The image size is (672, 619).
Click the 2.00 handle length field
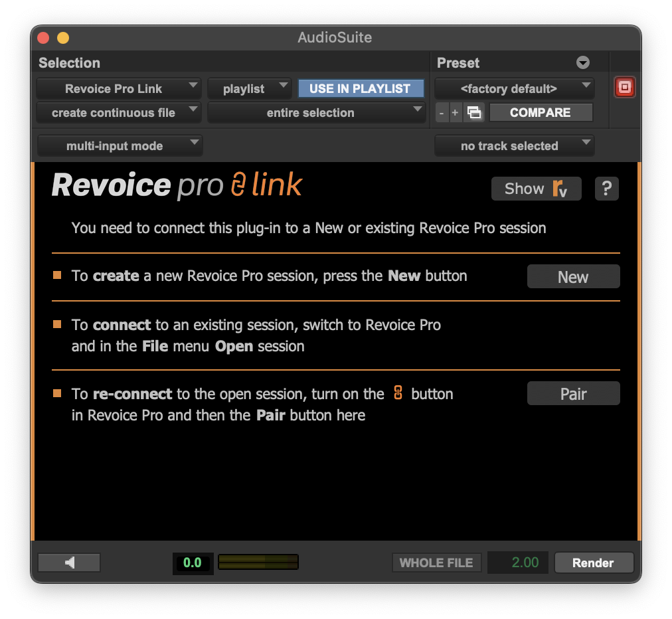tap(518, 563)
